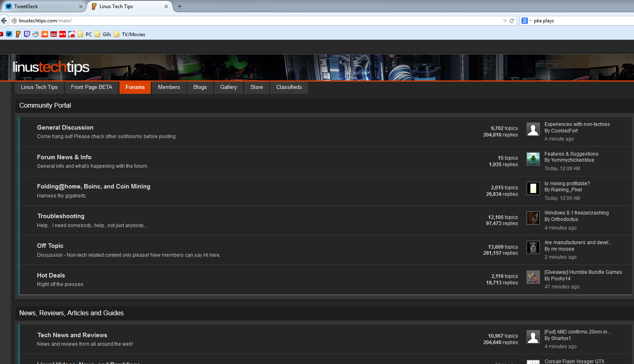The height and width of the screenshot is (364, 634).
Task: Open the Tech News and Reviews forum
Action: (72, 335)
